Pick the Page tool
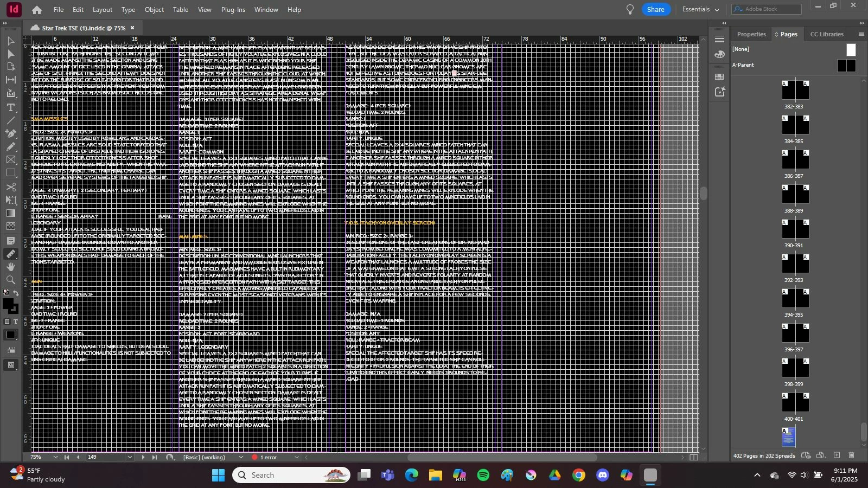Image resolution: width=868 pixels, height=488 pixels. [11, 67]
